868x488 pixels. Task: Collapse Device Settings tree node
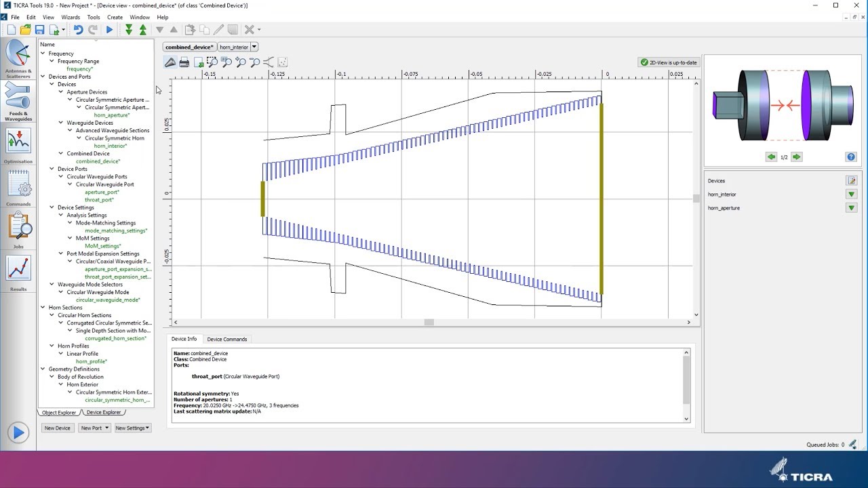[52, 207]
